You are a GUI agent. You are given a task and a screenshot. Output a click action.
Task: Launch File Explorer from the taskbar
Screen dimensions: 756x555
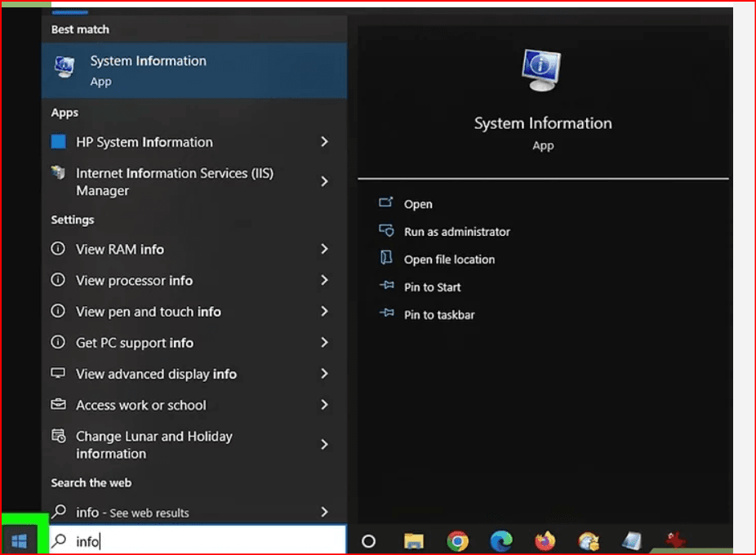[415, 541]
